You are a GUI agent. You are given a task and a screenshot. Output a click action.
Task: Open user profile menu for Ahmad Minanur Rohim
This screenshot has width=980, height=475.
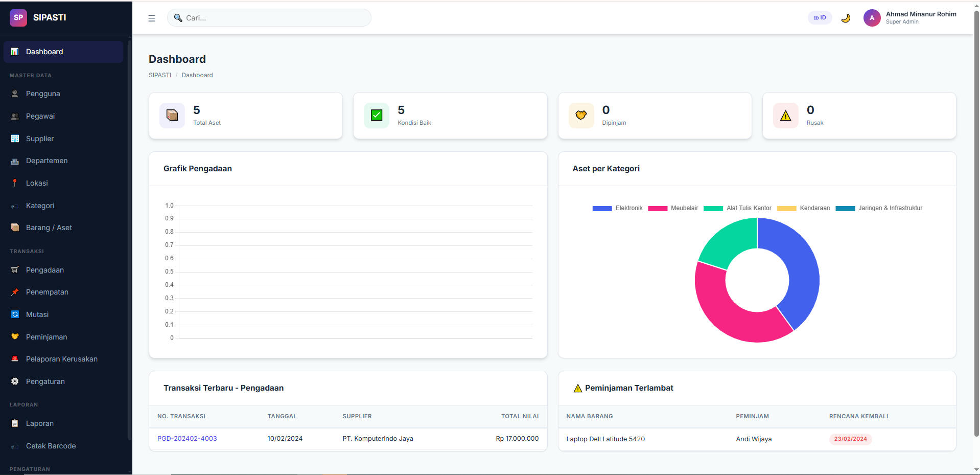pyautogui.click(x=910, y=18)
